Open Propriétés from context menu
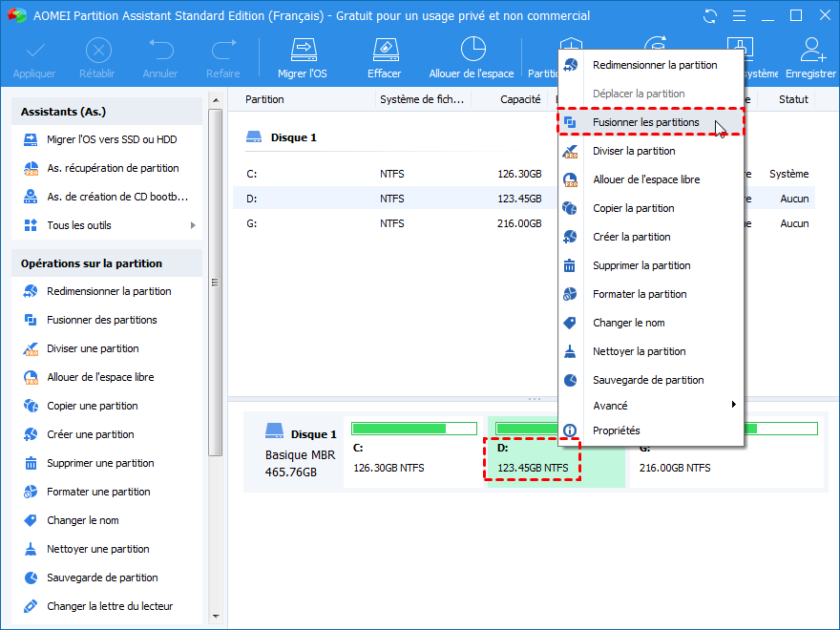This screenshot has width=840, height=630. click(650, 430)
